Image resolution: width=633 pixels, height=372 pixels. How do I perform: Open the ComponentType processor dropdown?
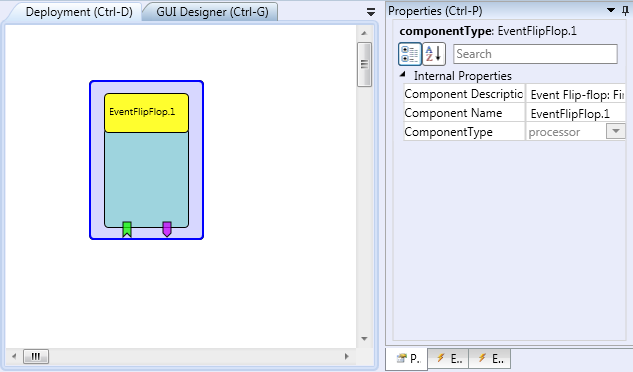click(616, 131)
